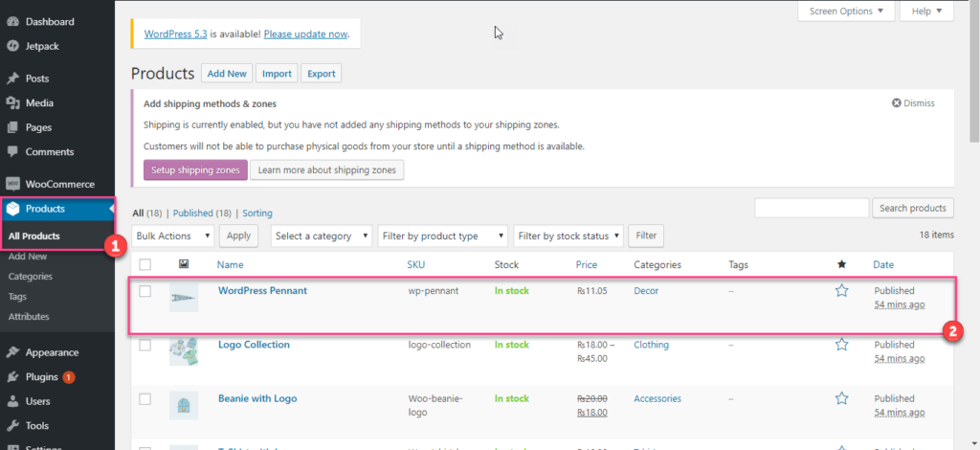
Task: Open Add New in Products submenu
Action: 28,257
